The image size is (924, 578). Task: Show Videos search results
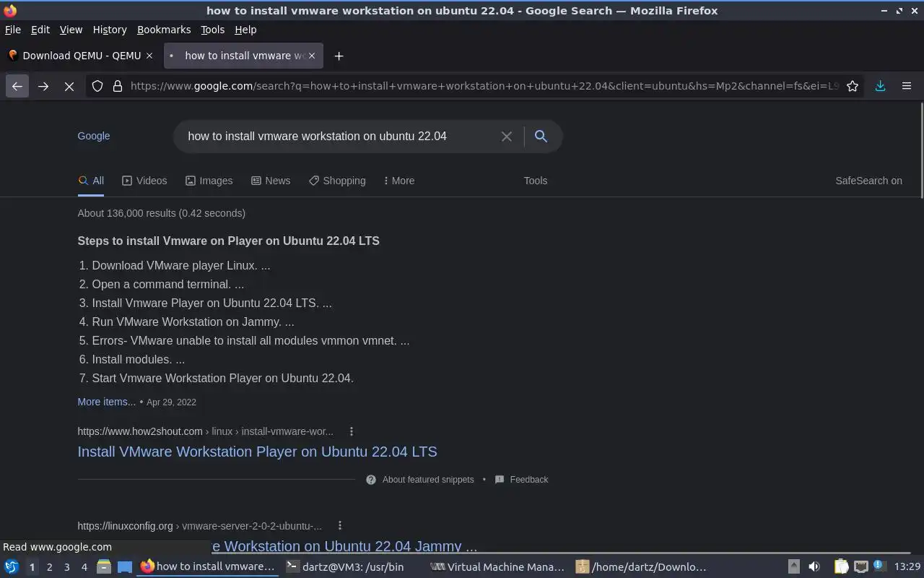click(x=144, y=181)
